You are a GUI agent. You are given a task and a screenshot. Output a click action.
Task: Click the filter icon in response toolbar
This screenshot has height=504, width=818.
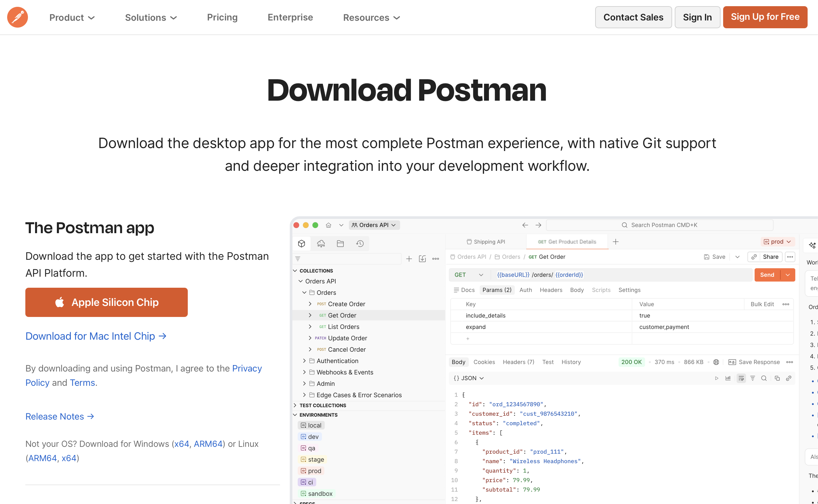[x=753, y=378]
